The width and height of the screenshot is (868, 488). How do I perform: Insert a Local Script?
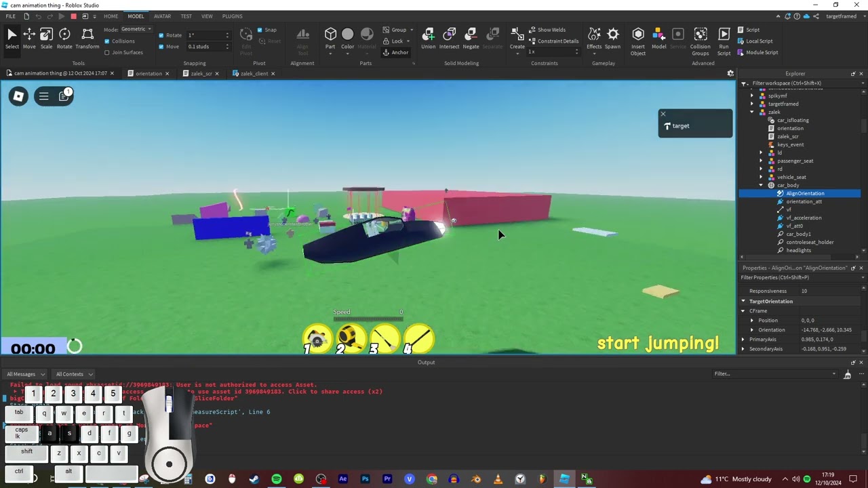point(755,41)
